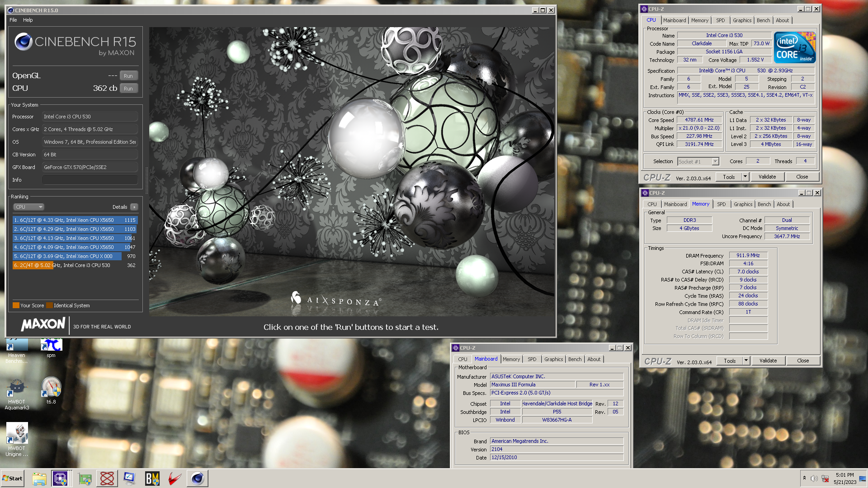Click the brown Identical System legend swatch
The height and width of the screenshot is (488, 868).
pos(49,305)
